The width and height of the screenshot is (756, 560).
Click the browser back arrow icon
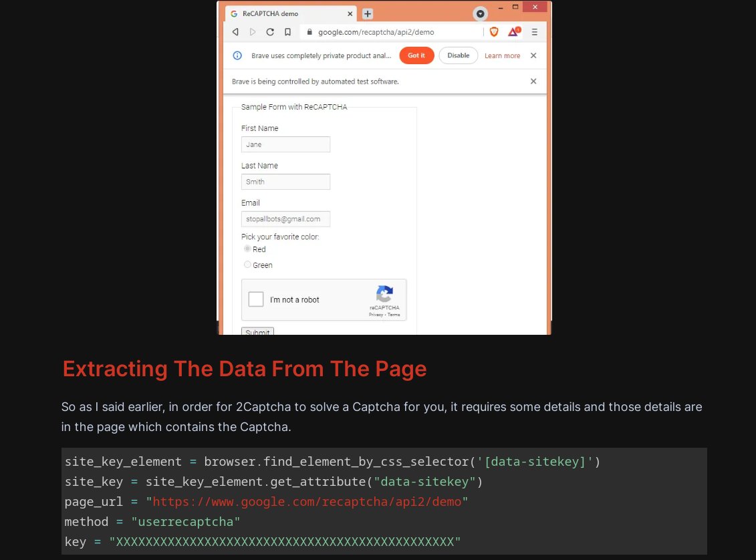[x=235, y=32]
